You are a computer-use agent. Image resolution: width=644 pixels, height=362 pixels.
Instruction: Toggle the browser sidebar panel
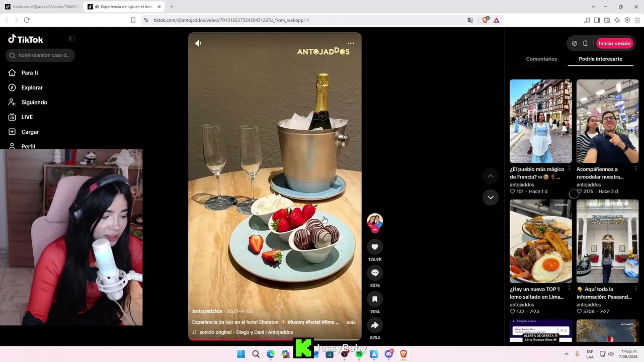[597, 20]
